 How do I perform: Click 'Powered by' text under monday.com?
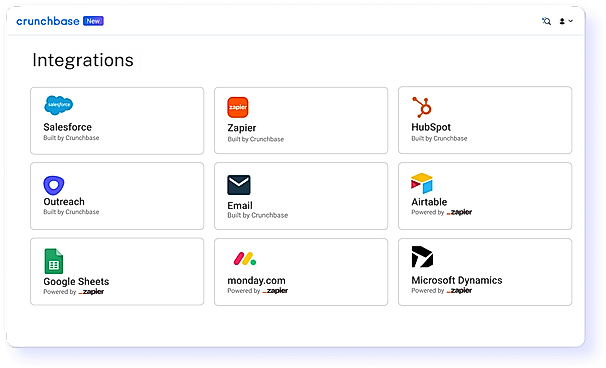(243, 291)
